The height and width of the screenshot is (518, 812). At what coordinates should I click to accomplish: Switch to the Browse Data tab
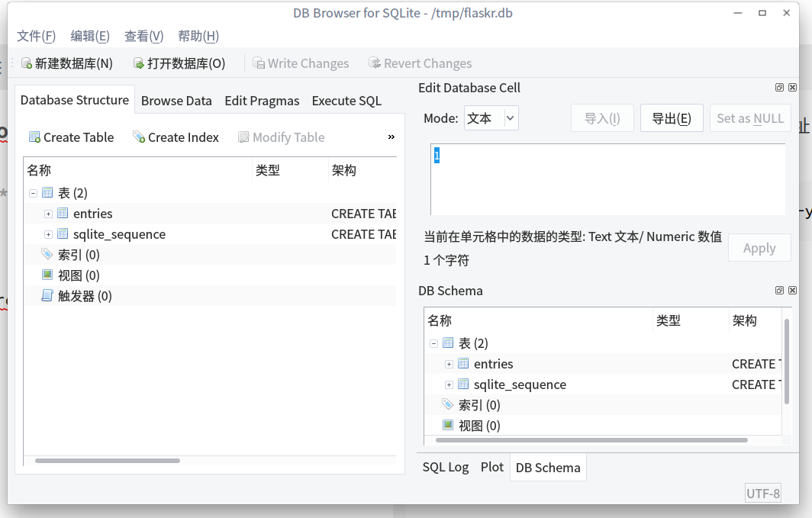pyautogui.click(x=176, y=101)
